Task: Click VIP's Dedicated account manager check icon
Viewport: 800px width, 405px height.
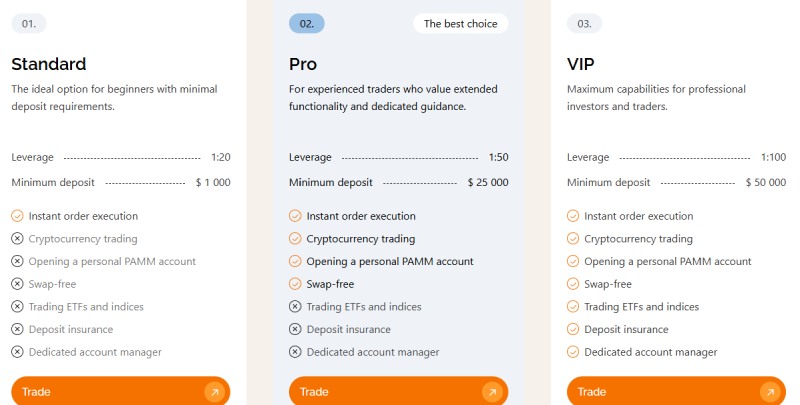Action: [573, 352]
